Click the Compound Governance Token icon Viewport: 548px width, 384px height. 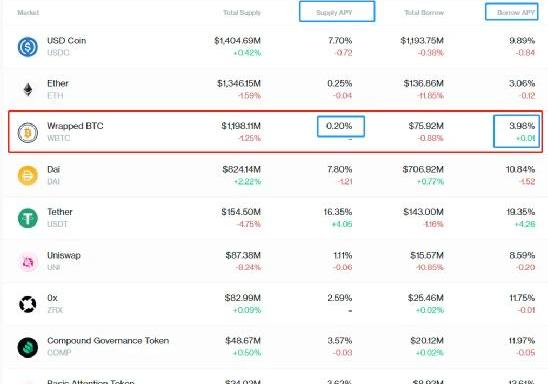tap(28, 347)
